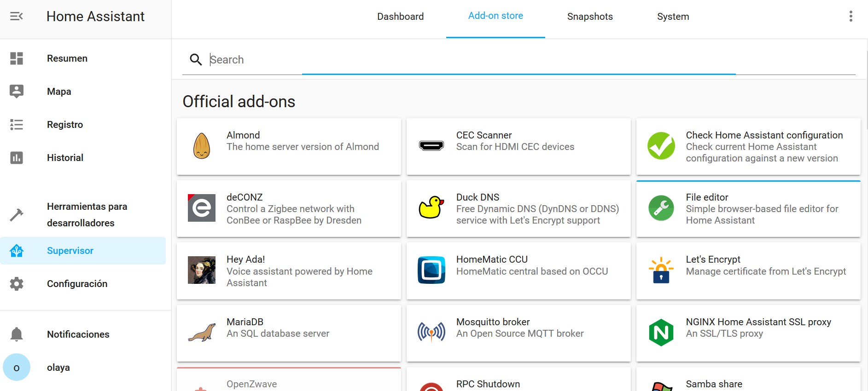Open Configuración in the sidebar
Screen dimensions: 868x391
(x=83, y=284)
